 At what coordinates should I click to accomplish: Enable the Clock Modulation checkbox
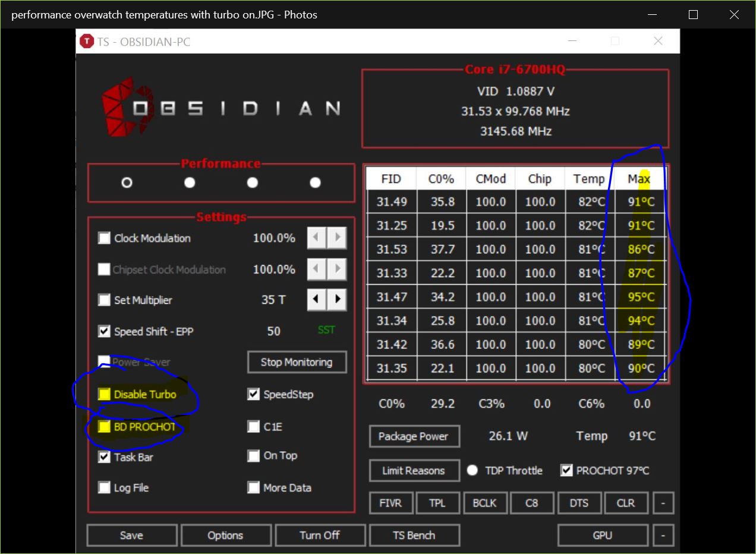[105, 238]
